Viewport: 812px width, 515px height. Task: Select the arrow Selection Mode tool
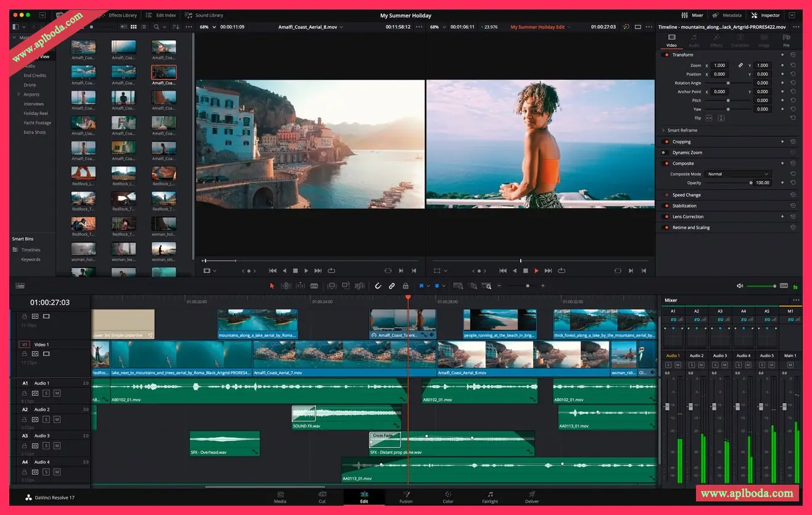click(x=271, y=286)
